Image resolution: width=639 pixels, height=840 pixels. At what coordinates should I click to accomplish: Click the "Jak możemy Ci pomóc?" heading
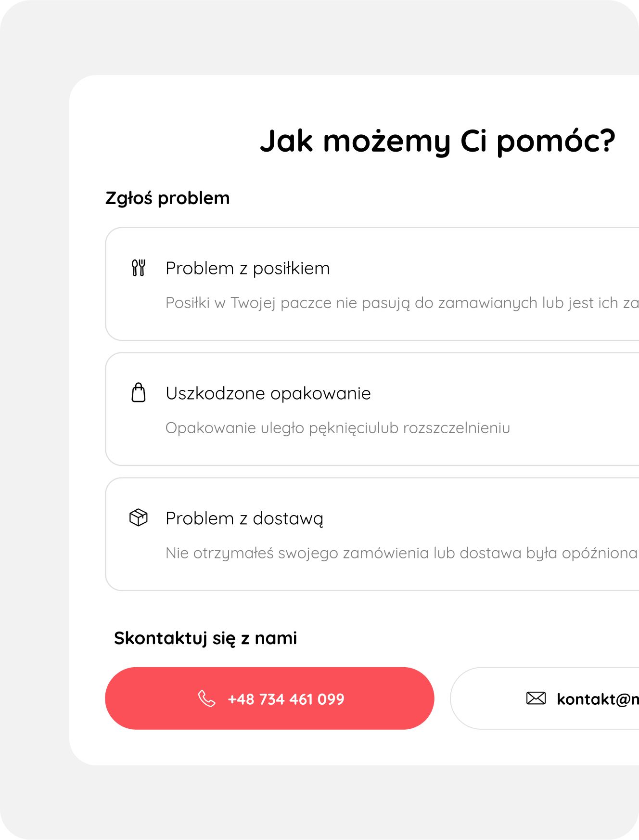pyautogui.click(x=437, y=141)
